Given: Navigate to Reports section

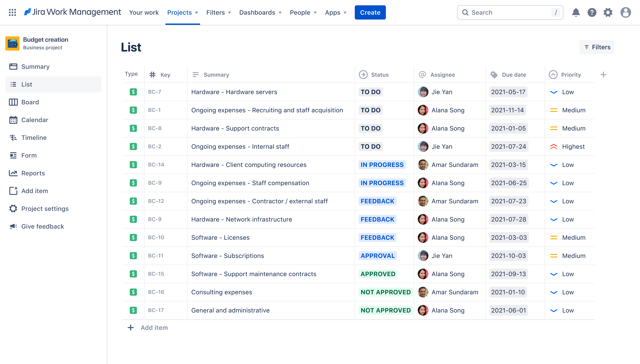Looking at the screenshot, I should 33,172.
